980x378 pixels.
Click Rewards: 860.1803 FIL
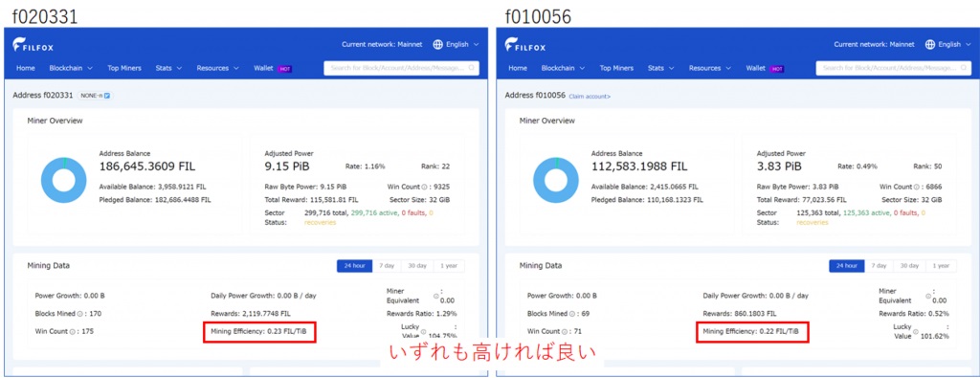(x=740, y=313)
